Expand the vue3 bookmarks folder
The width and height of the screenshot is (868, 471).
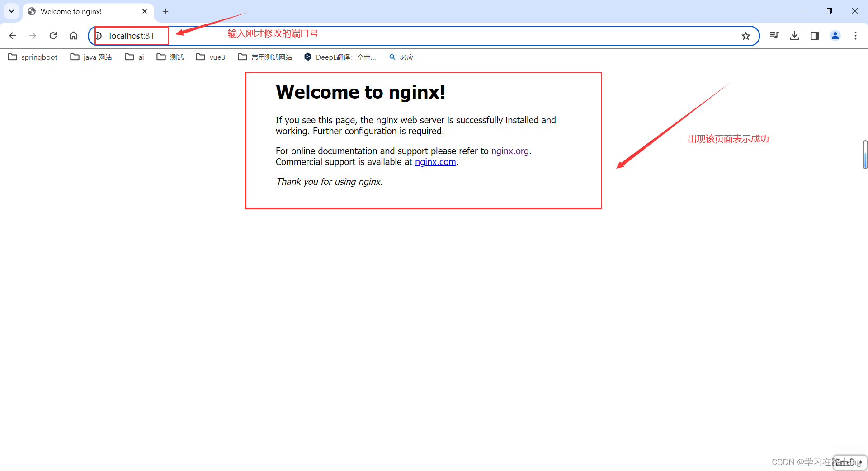click(210, 57)
